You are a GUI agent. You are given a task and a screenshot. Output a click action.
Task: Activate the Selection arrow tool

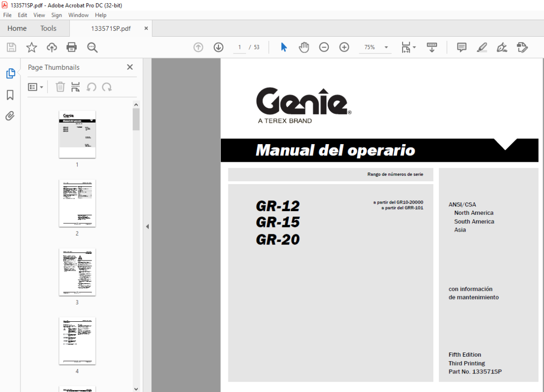point(284,47)
